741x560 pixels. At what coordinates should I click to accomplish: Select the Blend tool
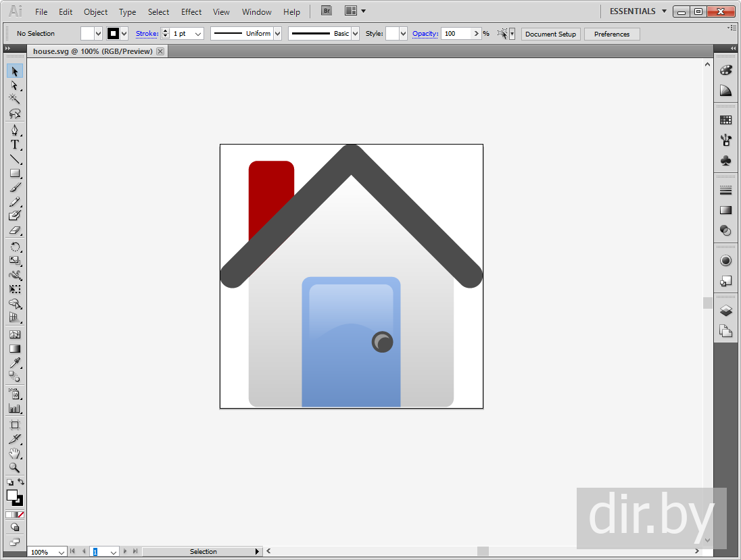(x=15, y=377)
